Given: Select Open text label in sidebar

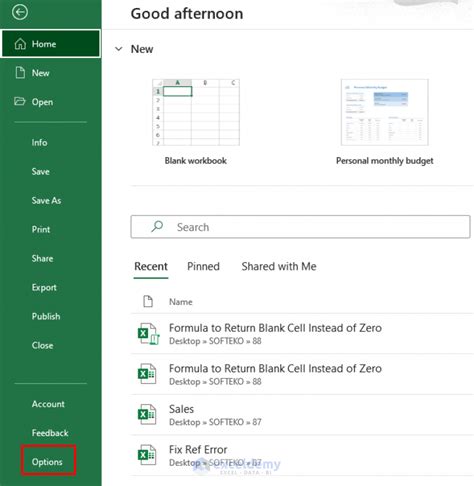Looking at the screenshot, I should click(42, 102).
